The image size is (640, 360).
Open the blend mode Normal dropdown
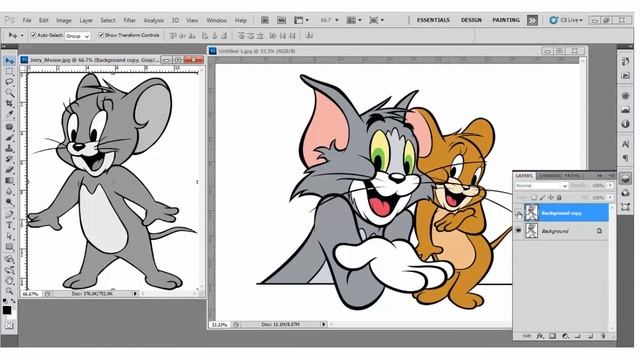pyautogui.click(x=541, y=186)
